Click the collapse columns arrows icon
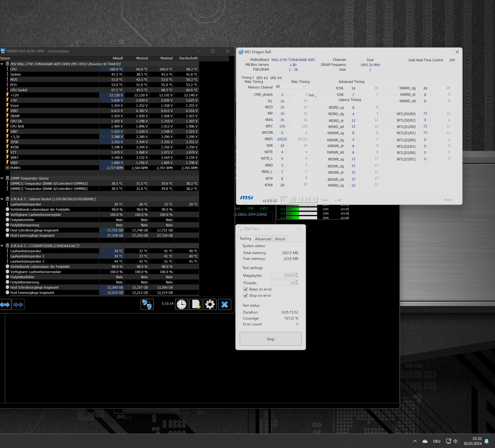Viewport: 495px width, 448px height. [18, 305]
